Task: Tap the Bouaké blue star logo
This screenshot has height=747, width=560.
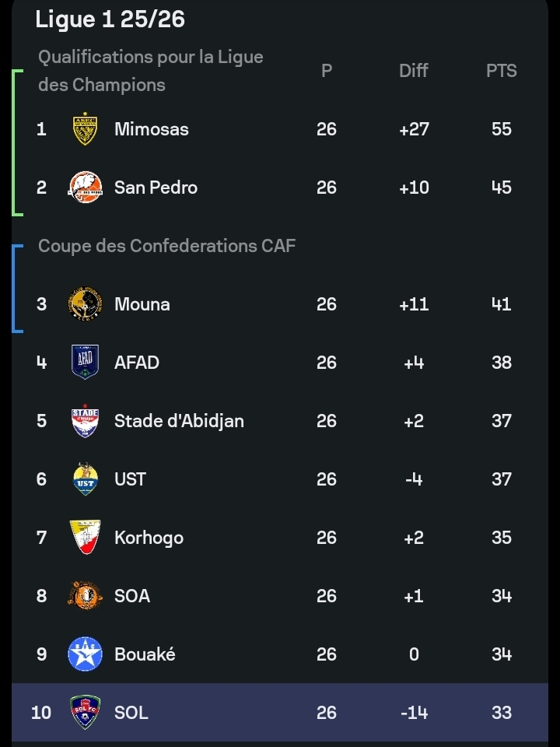Action: tap(85, 654)
